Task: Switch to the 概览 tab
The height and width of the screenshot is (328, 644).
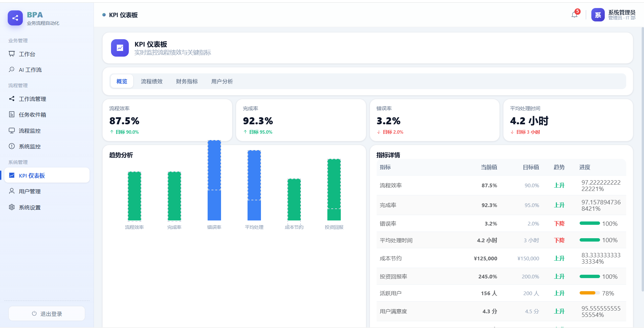Action: (x=122, y=81)
